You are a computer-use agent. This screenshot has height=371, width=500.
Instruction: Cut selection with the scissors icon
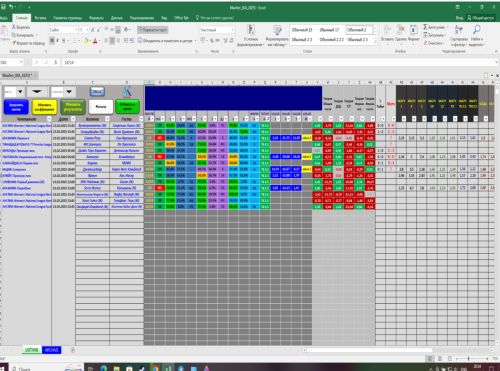point(14,27)
